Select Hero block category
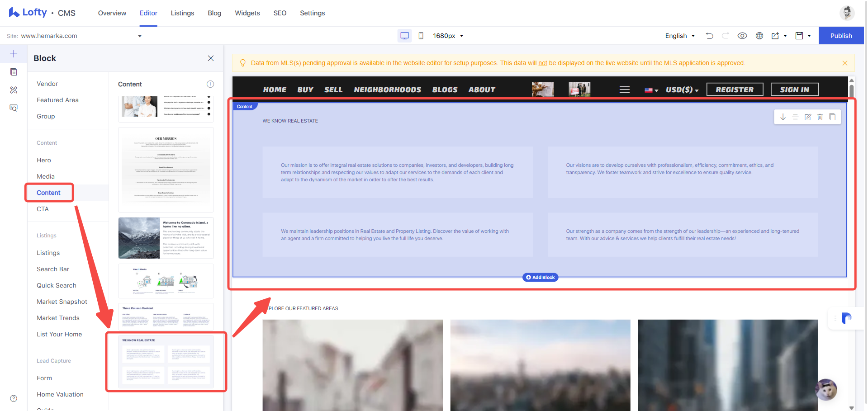Image resolution: width=868 pixels, height=411 pixels. click(44, 160)
